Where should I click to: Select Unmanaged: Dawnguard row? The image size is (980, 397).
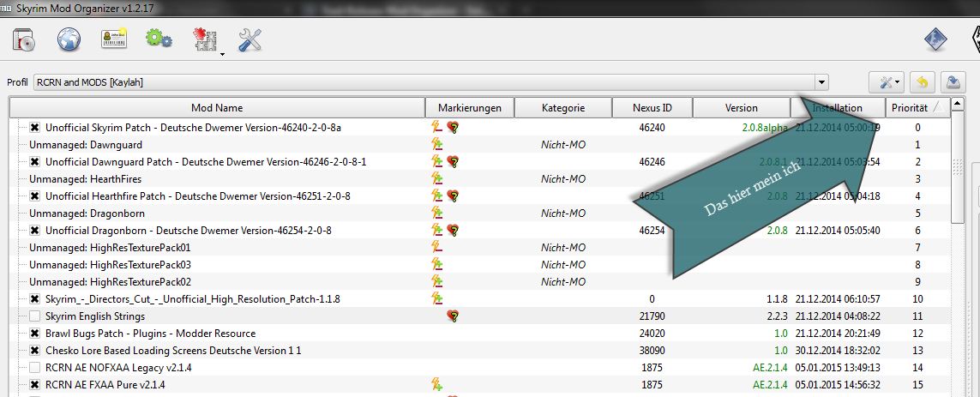[479, 144]
